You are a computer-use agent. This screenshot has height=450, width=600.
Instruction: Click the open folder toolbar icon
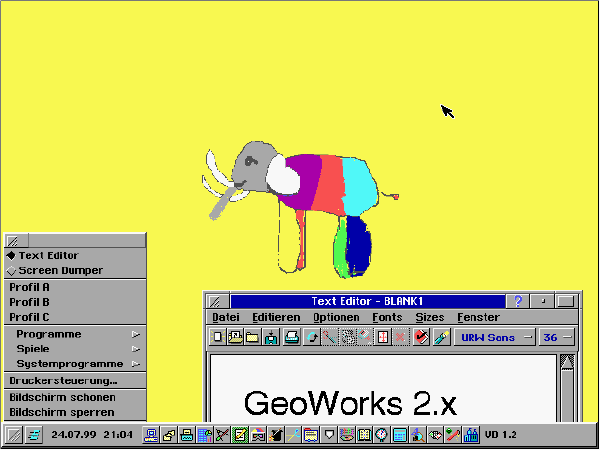coord(252,337)
